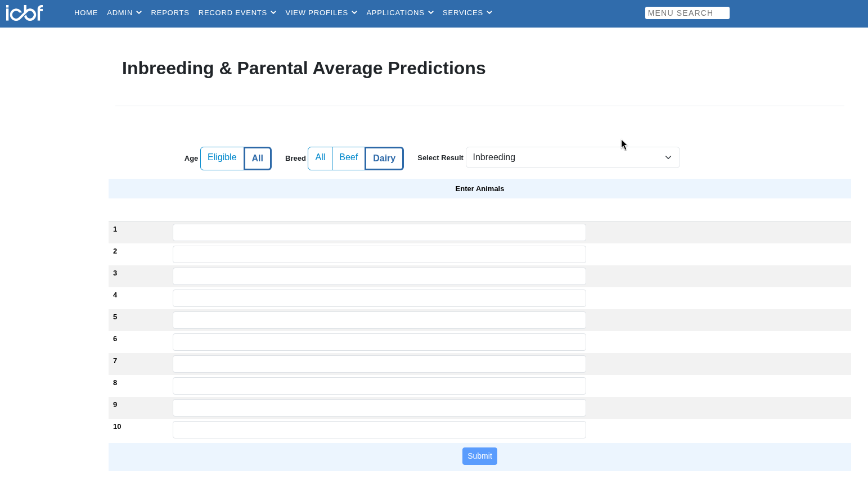Image resolution: width=868 pixels, height=484 pixels.
Task: Click animal input field for row 3
Action: tap(379, 276)
